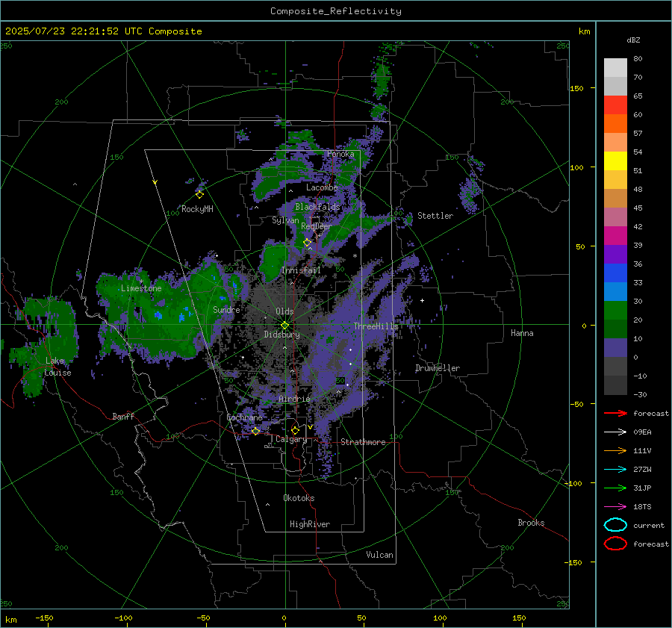Image resolution: width=672 pixels, height=628 pixels.
Task: Click the yellow diamond marker below Cochrane
Action: tap(256, 431)
